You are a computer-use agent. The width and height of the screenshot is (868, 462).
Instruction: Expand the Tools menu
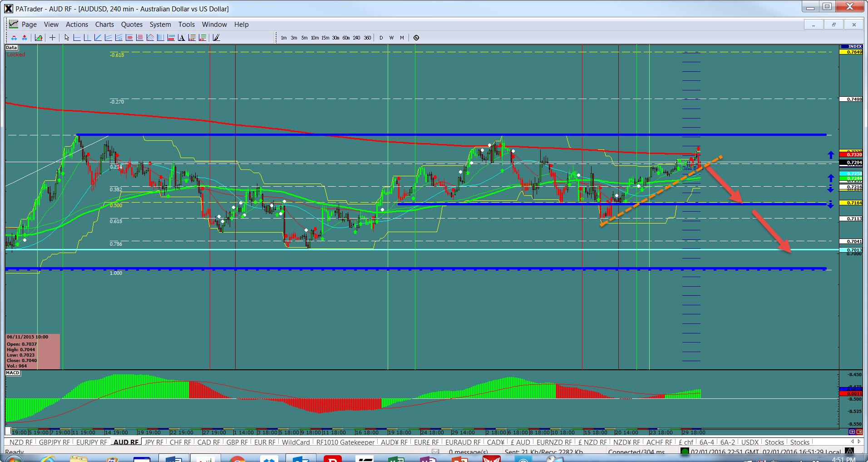tap(186, 25)
